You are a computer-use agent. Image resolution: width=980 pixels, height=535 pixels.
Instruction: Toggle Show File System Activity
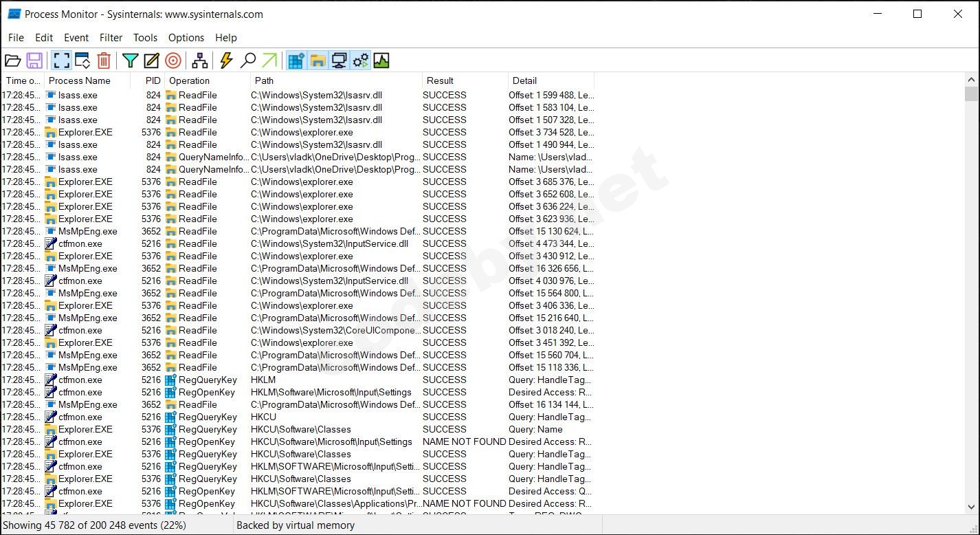[x=318, y=61]
